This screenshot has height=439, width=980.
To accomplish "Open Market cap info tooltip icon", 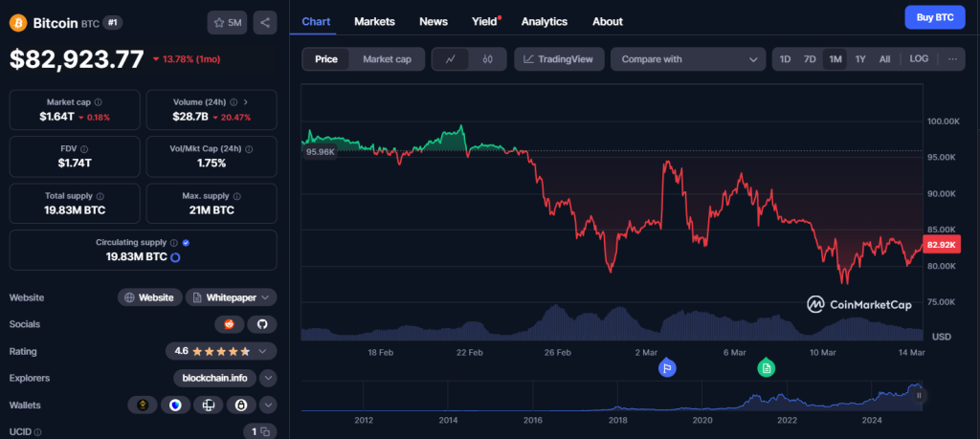I will click(x=99, y=101).
